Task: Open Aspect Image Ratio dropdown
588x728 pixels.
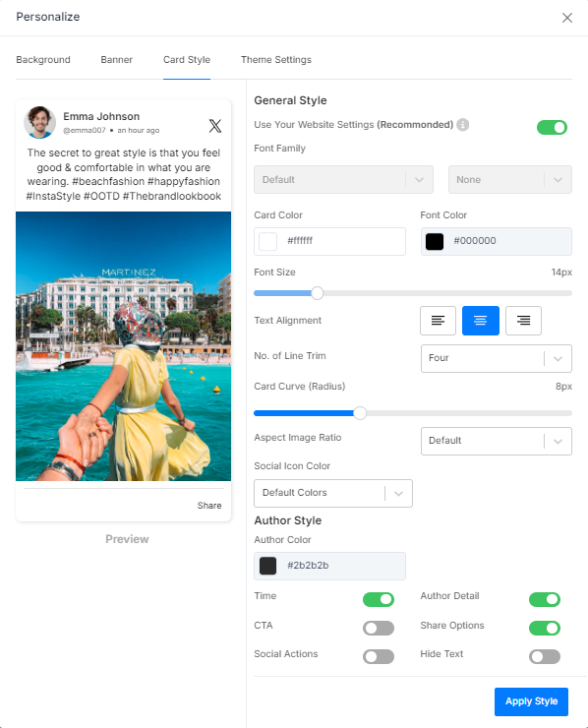Action: click(497, 441)
